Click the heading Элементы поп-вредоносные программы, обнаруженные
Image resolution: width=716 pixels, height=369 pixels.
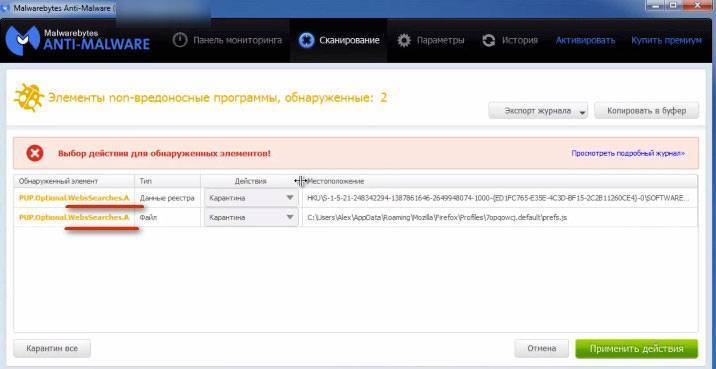pos(218,97)
